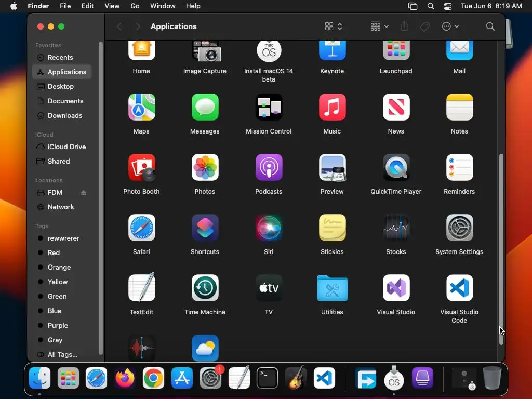This screenshot has width=532, height=399.
Task: Open Downloads in the sidebar
Action: coord(62,116)
